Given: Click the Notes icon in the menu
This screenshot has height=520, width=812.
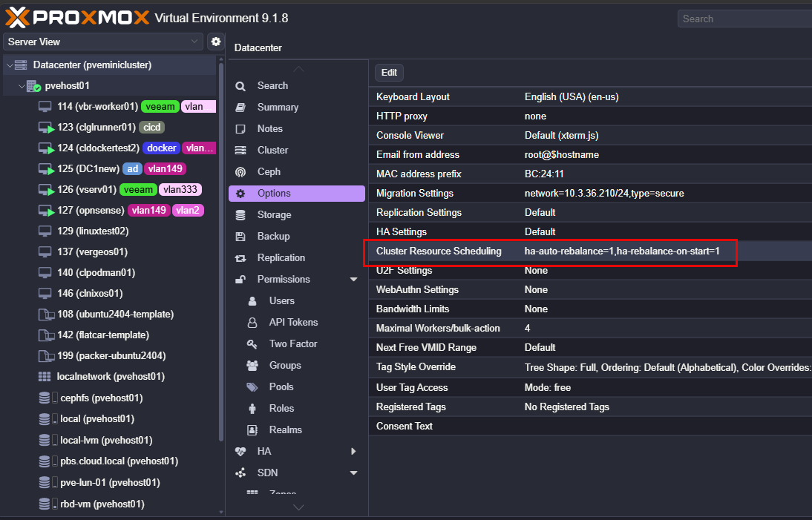Looking at the screenshot, I should (x=240, y=129).
